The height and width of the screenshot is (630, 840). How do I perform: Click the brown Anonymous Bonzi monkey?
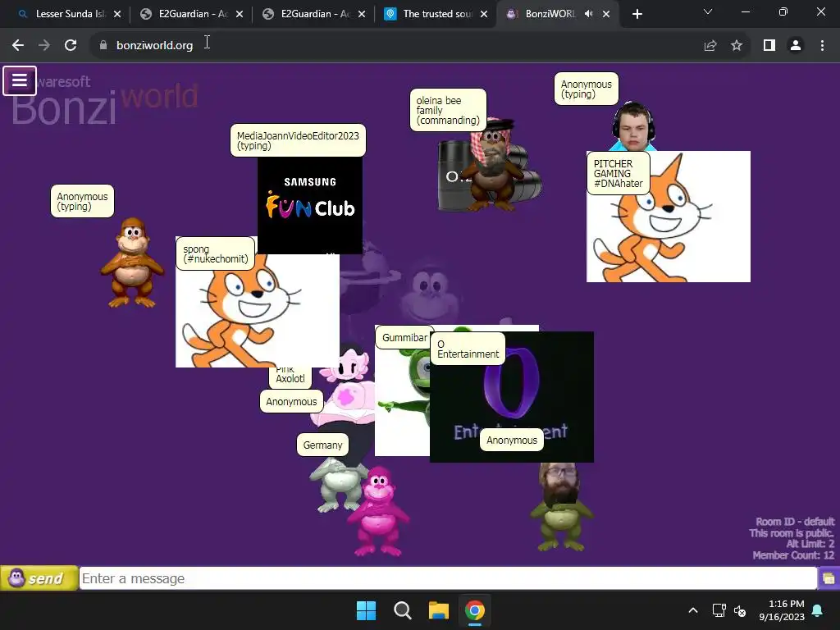132,262
